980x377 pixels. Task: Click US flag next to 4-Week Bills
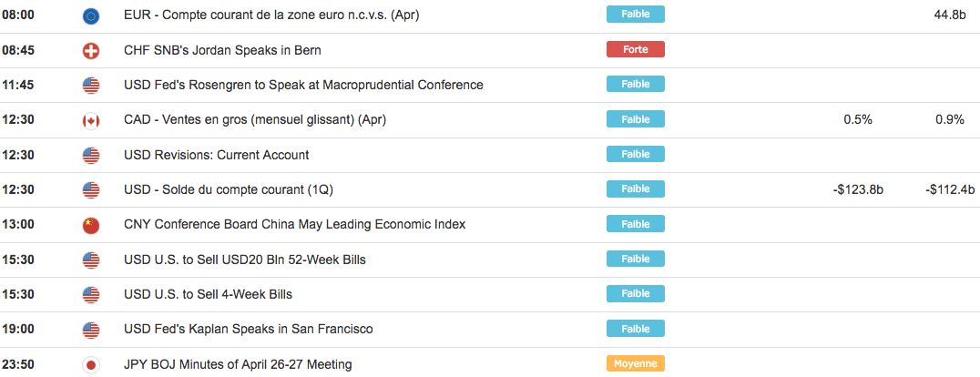(90, 295)
